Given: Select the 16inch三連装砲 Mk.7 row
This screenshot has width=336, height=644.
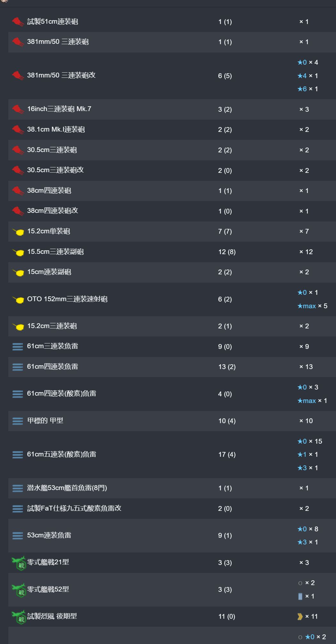Looking at the screenshot, I should 172,109.
